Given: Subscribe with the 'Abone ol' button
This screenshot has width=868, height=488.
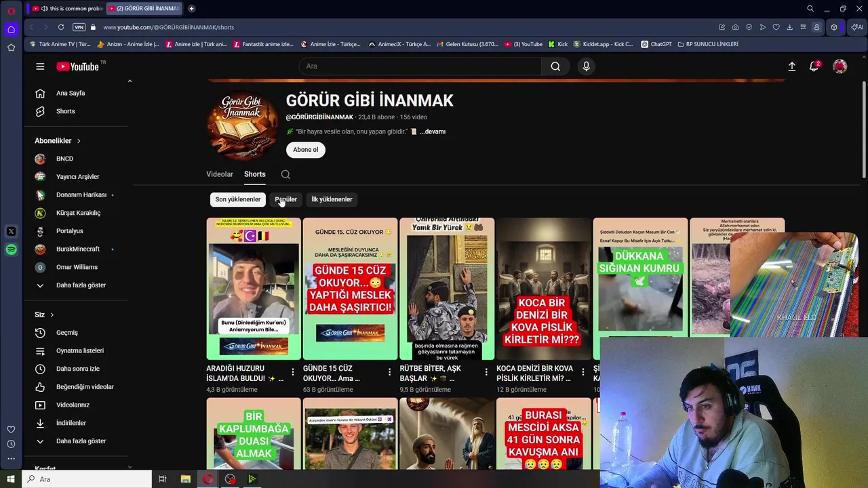Looking at the screenshot, I should click(306, 150).
